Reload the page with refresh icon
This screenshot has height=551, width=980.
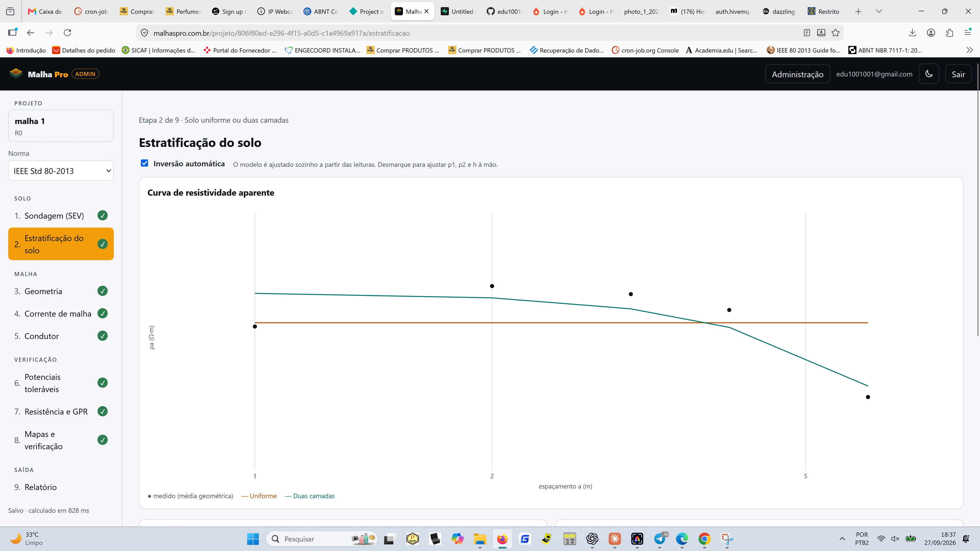[x=67, y=33]
